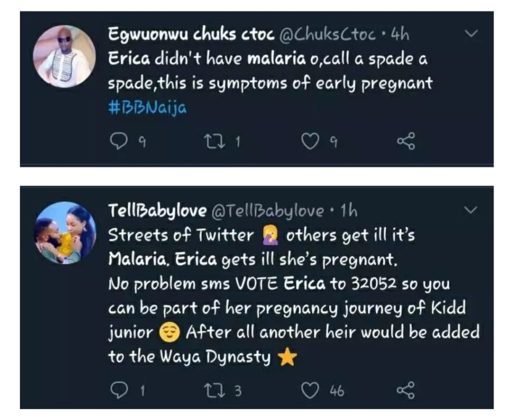Share the @ChuksCtoc tweet
The width and height of the screenshot is (513, 420).
[406, 142]
